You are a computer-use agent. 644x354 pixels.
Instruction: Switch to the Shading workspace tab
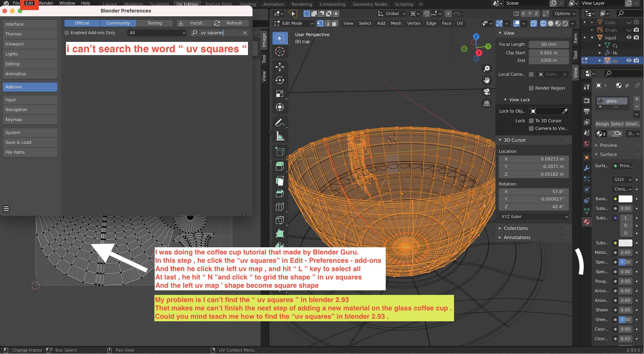247,4
